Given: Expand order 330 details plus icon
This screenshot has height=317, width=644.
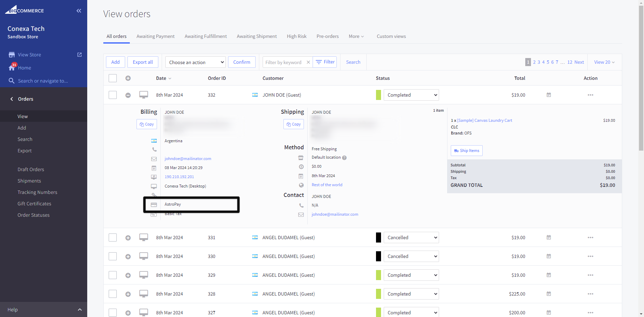Looking at the screenshot, I should point(128,257).
